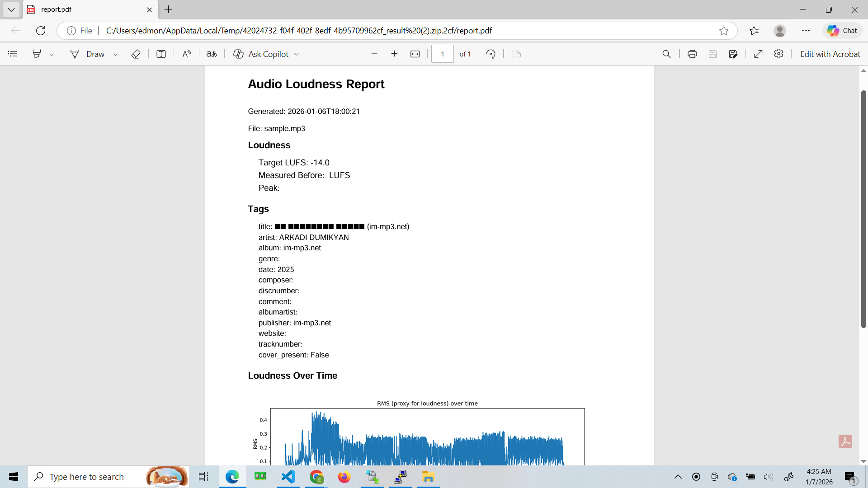
Task: Open the volume control in the system tray
Action: click(x=769, y=477)
